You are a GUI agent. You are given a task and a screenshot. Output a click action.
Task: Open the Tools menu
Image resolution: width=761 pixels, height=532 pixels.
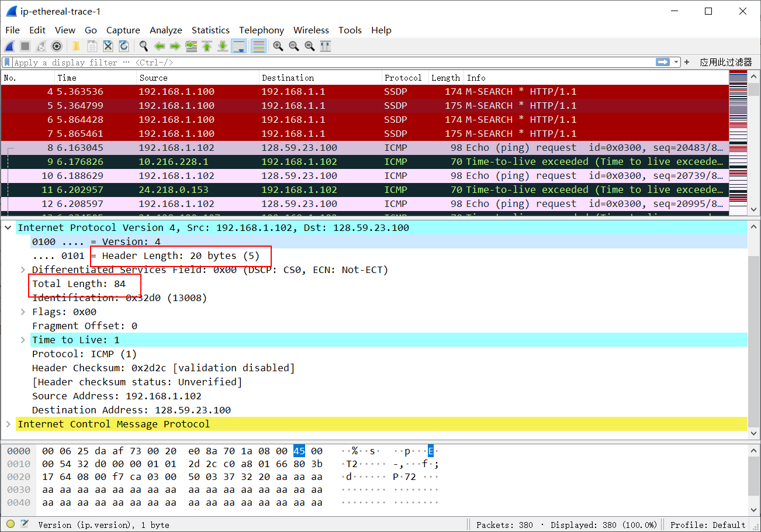pos(350,30)
